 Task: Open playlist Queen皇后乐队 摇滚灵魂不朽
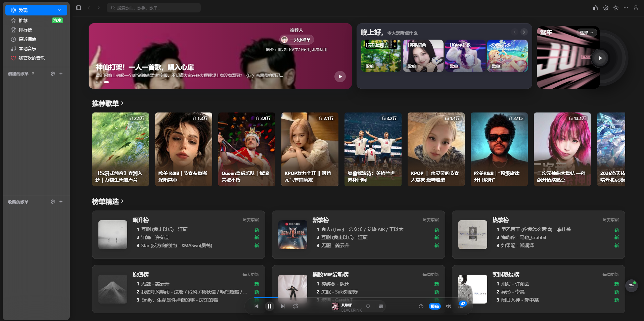tap(247, 149)
